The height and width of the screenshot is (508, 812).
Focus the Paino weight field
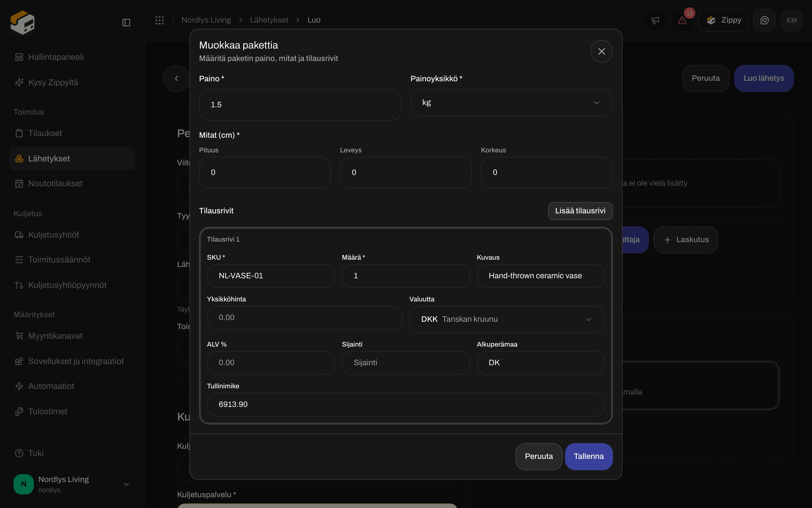300,105
